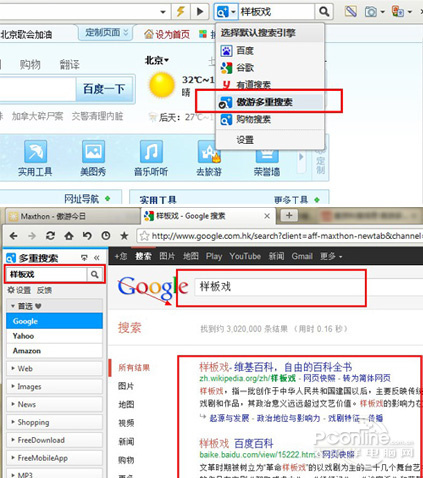This screenshot has width=423, height=478.
Task: Click the history clock icon
Action: (106, 236)
